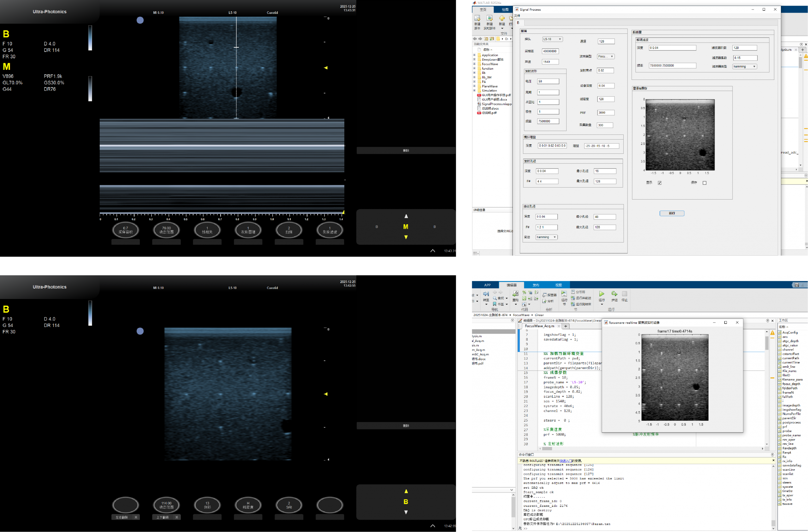Toggle 左右翻转 flip switch labeled 关
808x532 pixels.
pos(136,517)
